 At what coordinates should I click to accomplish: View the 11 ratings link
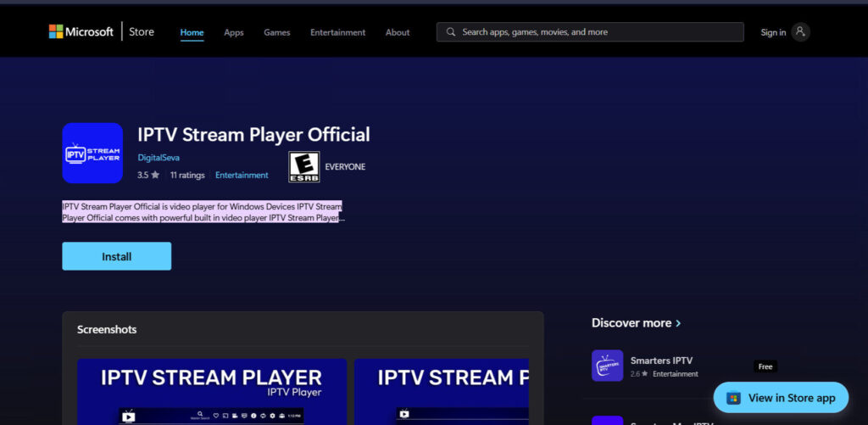pyautogui.click(x=187, y=175)
